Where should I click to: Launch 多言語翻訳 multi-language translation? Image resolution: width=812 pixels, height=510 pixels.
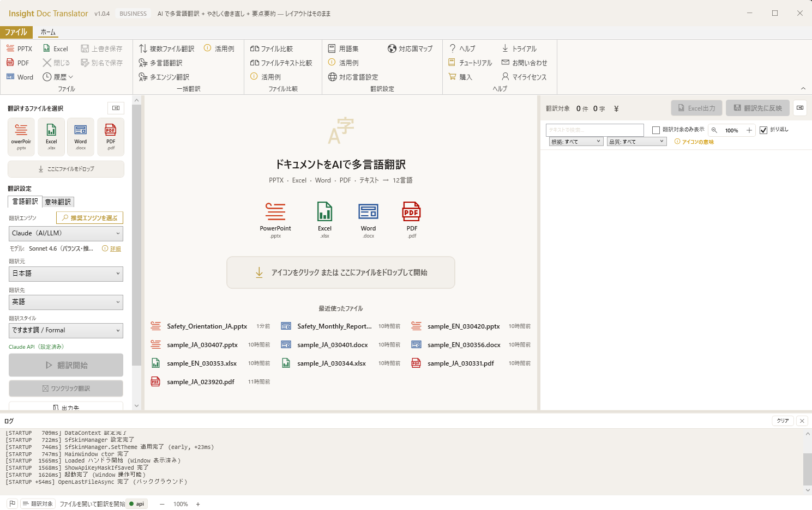click(x=160, y=63)
